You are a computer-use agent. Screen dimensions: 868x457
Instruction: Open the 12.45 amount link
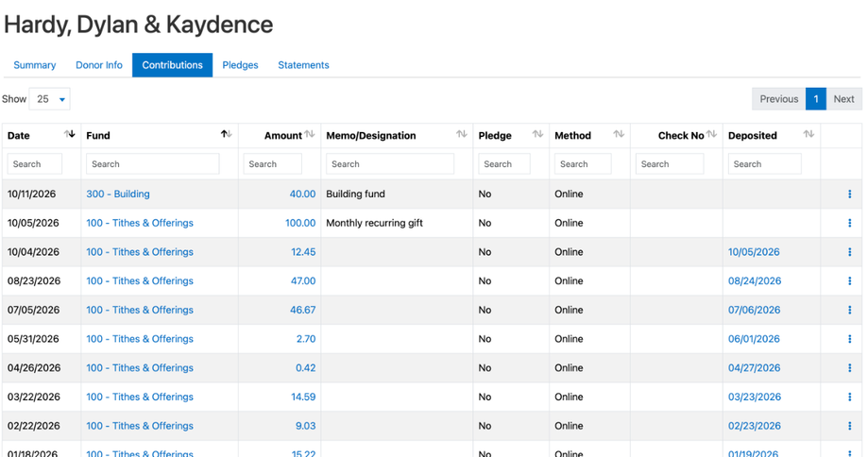pos(303,252)
